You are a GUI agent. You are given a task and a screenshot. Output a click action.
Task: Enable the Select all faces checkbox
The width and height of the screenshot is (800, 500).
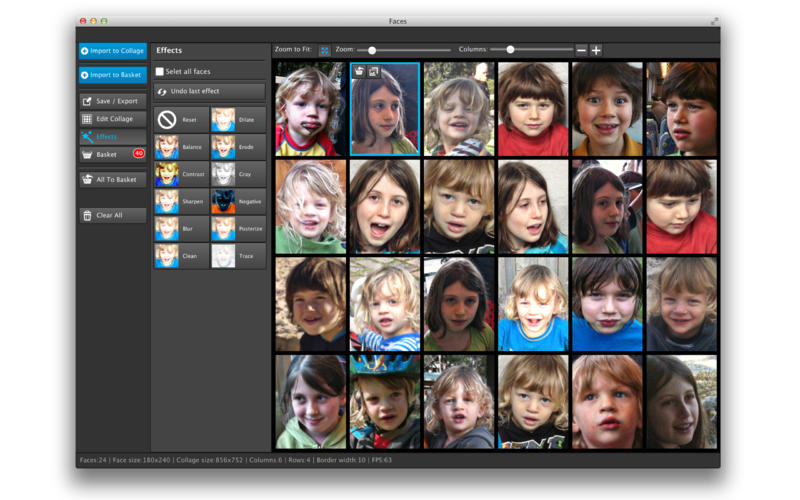click(x=160, y=72)
